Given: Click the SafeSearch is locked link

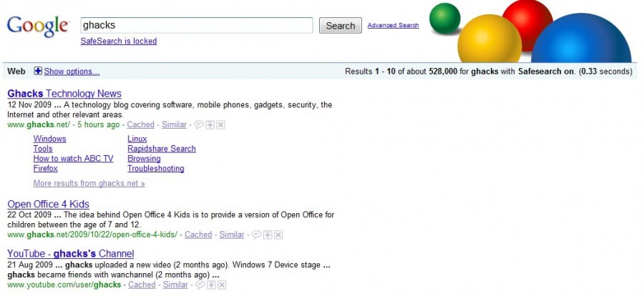Looking at the screenshot, I should (x=119, y=41).
